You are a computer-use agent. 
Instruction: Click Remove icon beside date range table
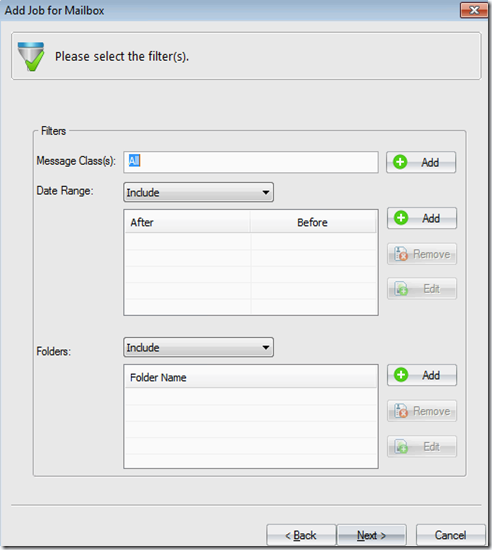click(x=401, y=254)
